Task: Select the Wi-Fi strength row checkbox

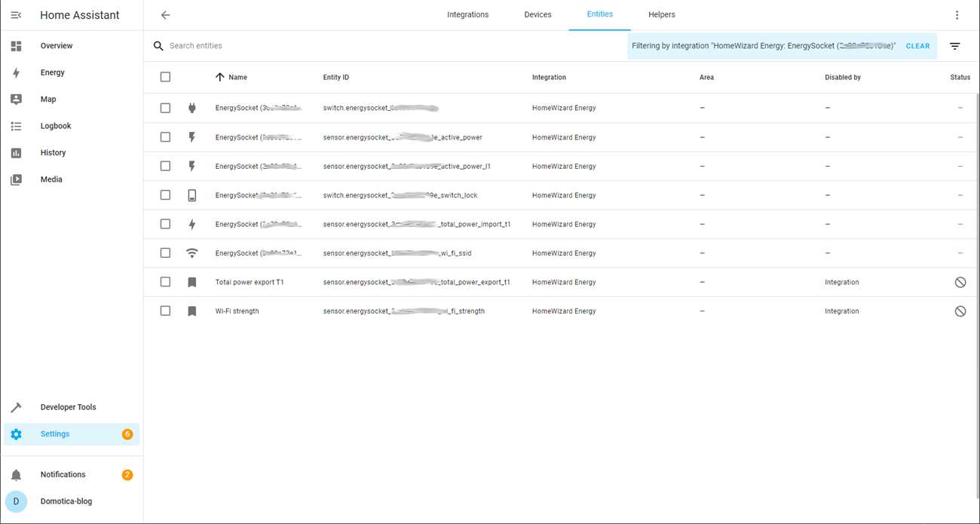Action: click(165, 311)
